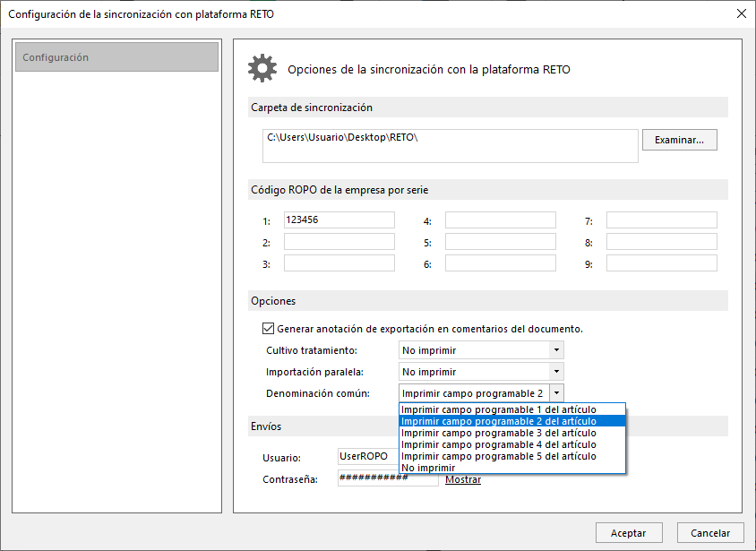Click the sync folder path field
The height and width of the screenshot is (551, 756).
451,145
